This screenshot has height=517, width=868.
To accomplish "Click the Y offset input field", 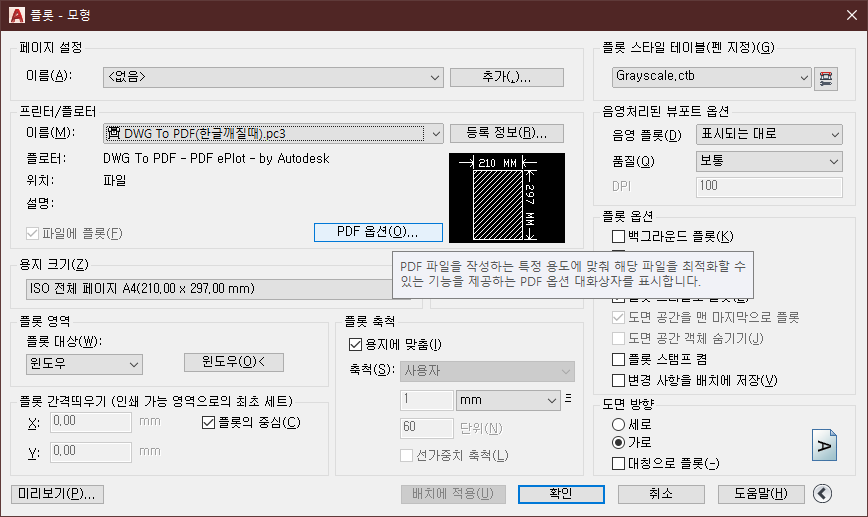I will click(91, 452).
